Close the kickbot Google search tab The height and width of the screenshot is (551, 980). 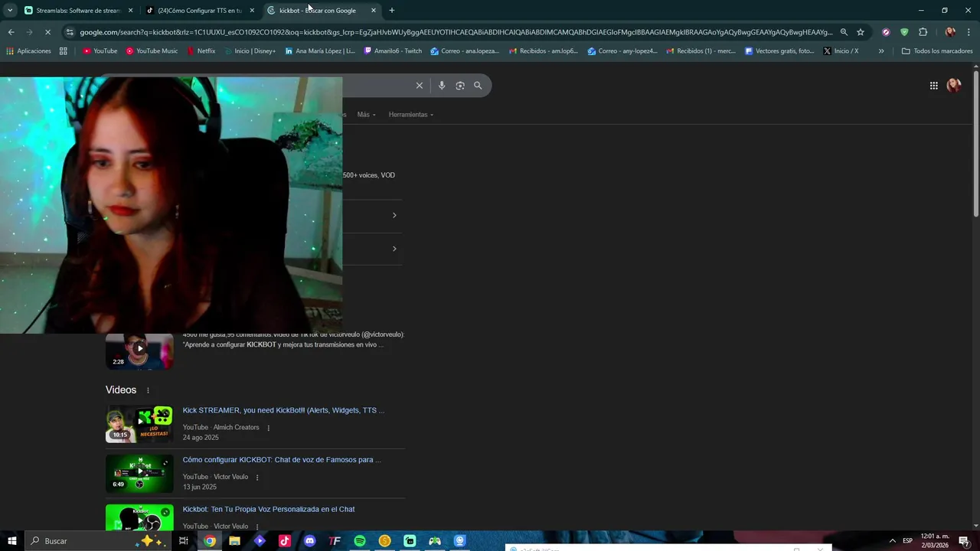(x=374, y=11)
